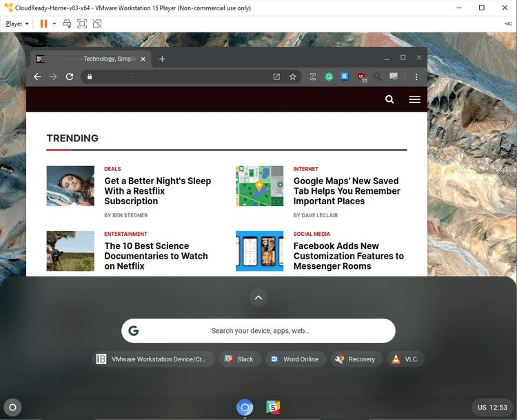Read Get a Better Night's Sleep article
This screenshot has width=517, height=420.
coord(158,191)
